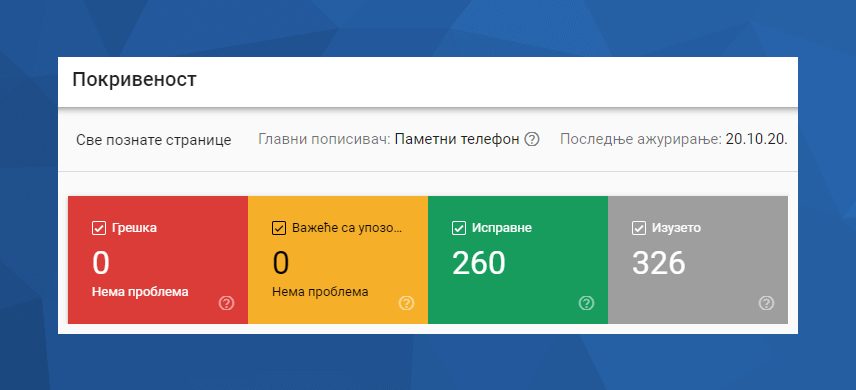Open help icon in the gray Изузето card

click(766, 303)
